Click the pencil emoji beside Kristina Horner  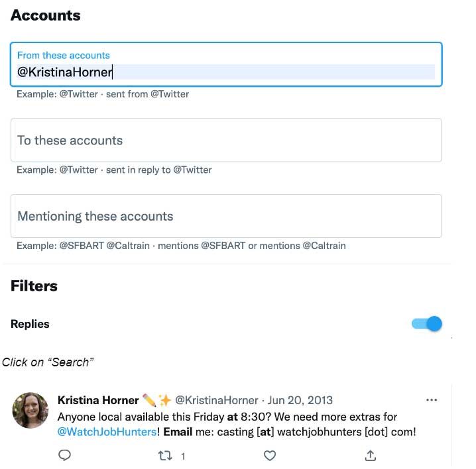tap(149, 400)
